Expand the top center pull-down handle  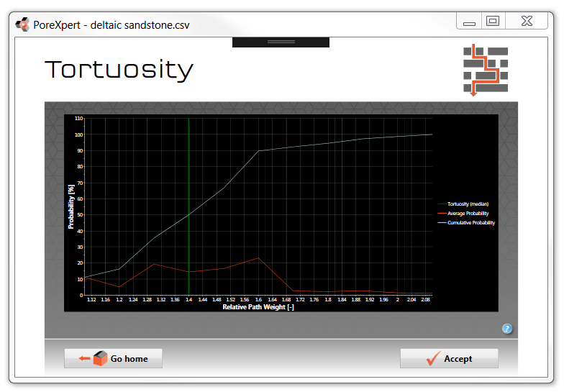pyautogui.click(x=281, y=42)
